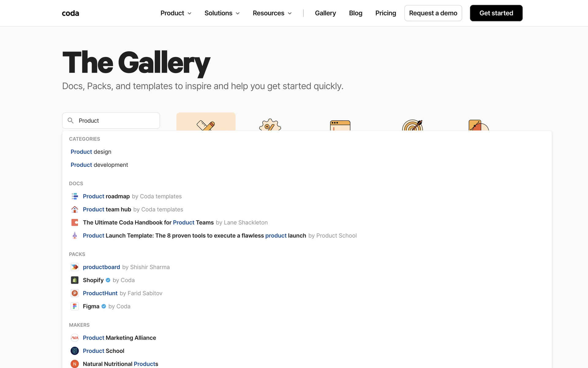
Task: Open the Resources dropdown menu
Action: tap(272, 13)
